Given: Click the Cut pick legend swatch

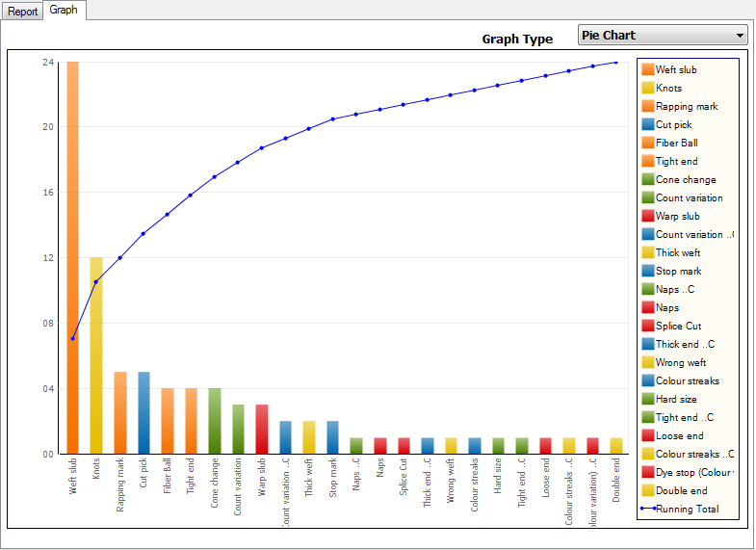Looking at the screenshot, I should click(x=647, y=124).
